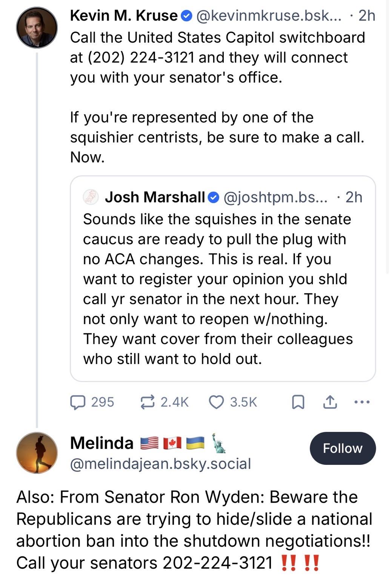Screen dimensions: 392x580
Task: Tap the reply comment icon
Action: coord(78,402)
